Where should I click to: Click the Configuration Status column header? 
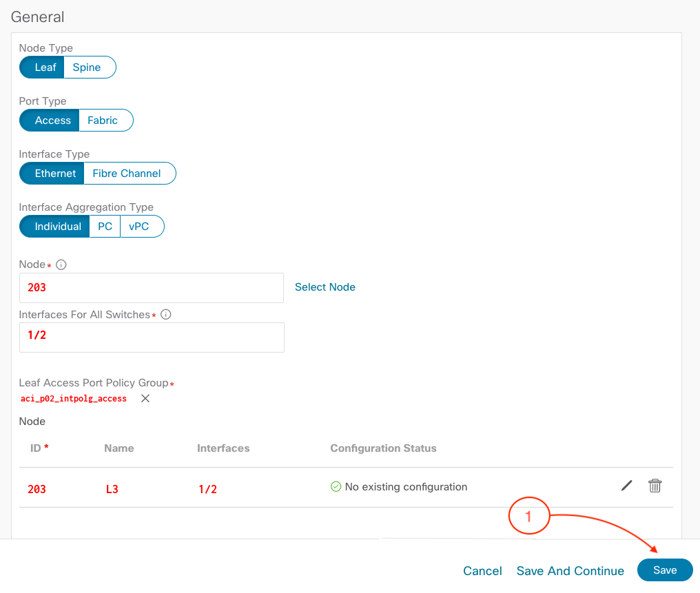click(x=384, y=448)
